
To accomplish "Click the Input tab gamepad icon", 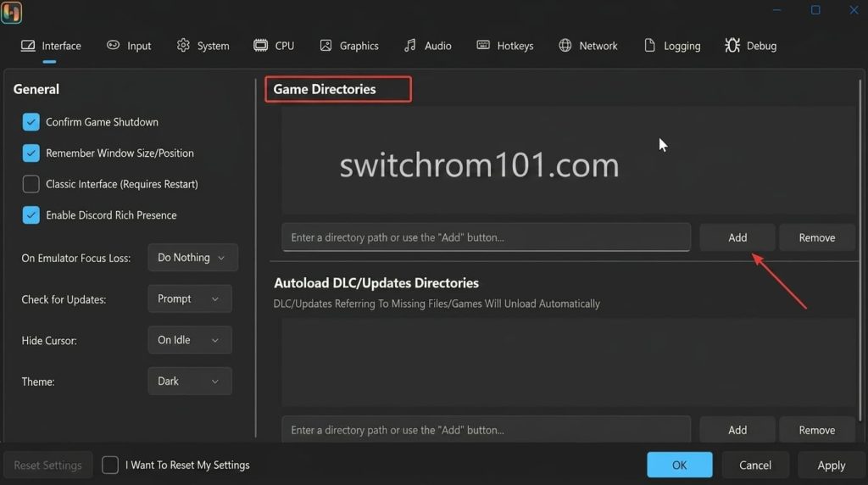I will click(113, 45).
